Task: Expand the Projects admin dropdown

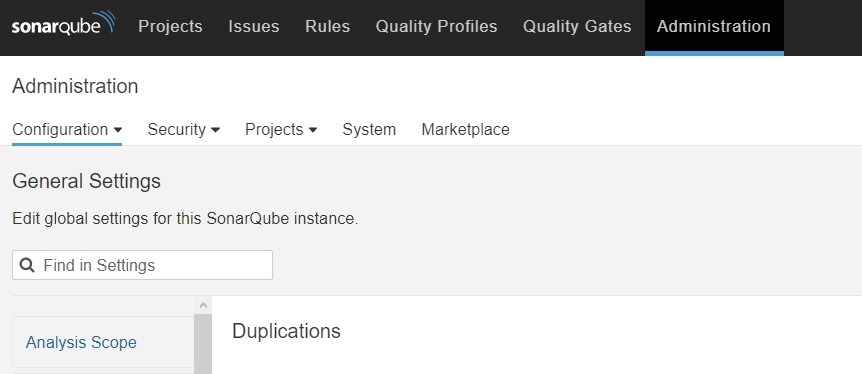Action: [281, 129]
